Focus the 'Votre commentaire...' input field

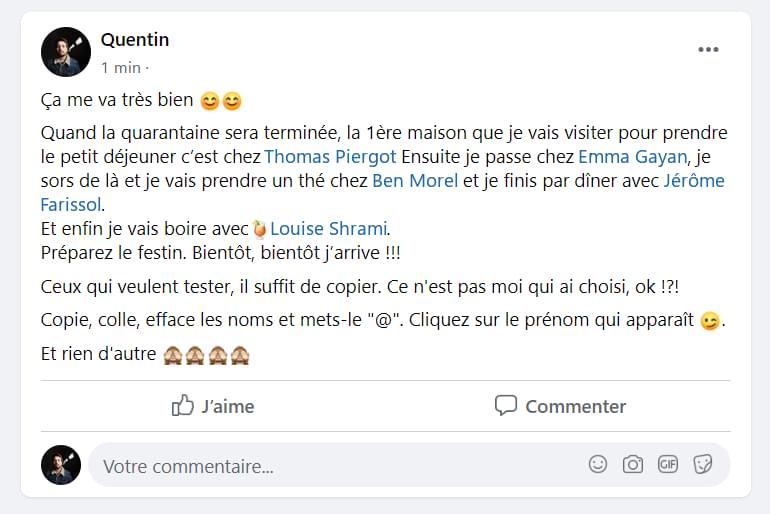tap(330, 466)
